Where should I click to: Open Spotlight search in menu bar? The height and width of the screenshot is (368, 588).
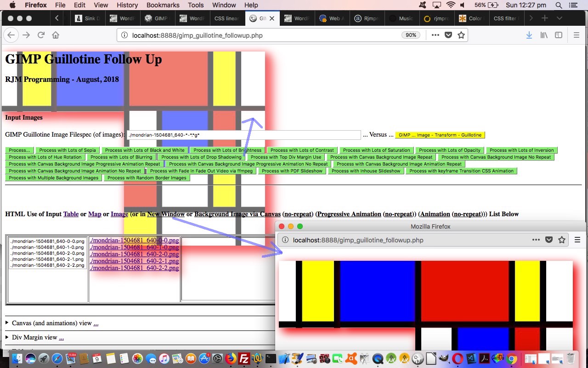559,5
